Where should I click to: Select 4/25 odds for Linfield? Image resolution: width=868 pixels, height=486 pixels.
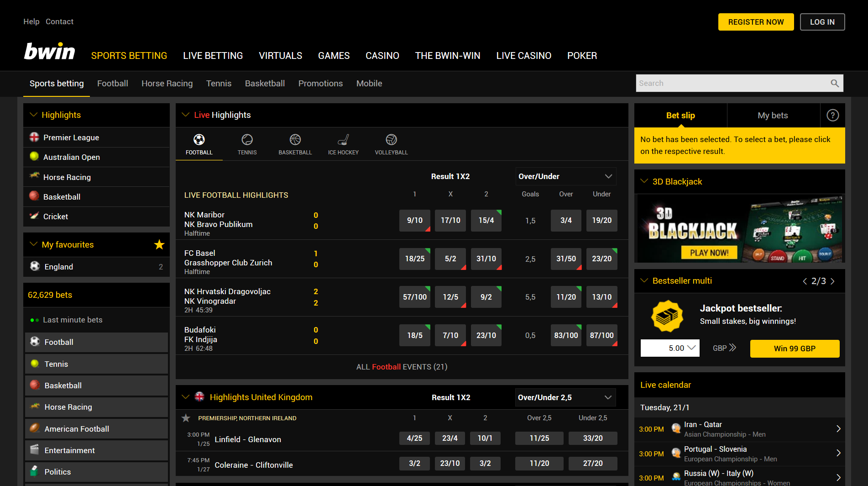pos(414,438)
